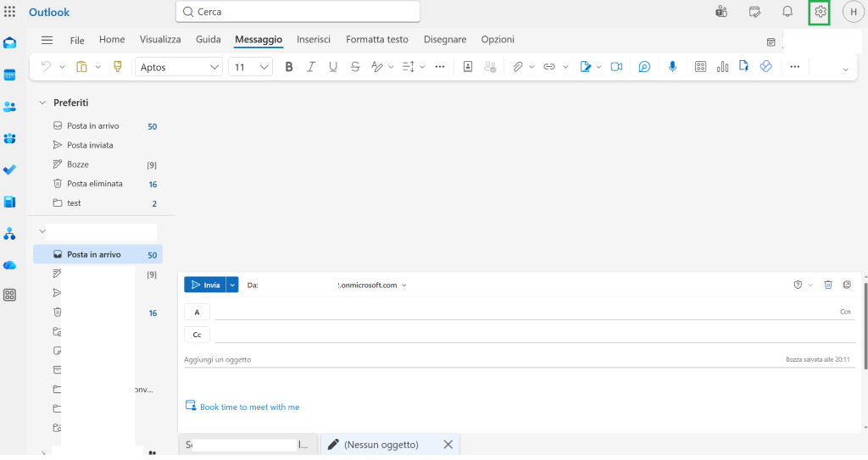Insert a signature via pen icon
The height and width of the screenshot is (460, 868).
tap(585, 67)
